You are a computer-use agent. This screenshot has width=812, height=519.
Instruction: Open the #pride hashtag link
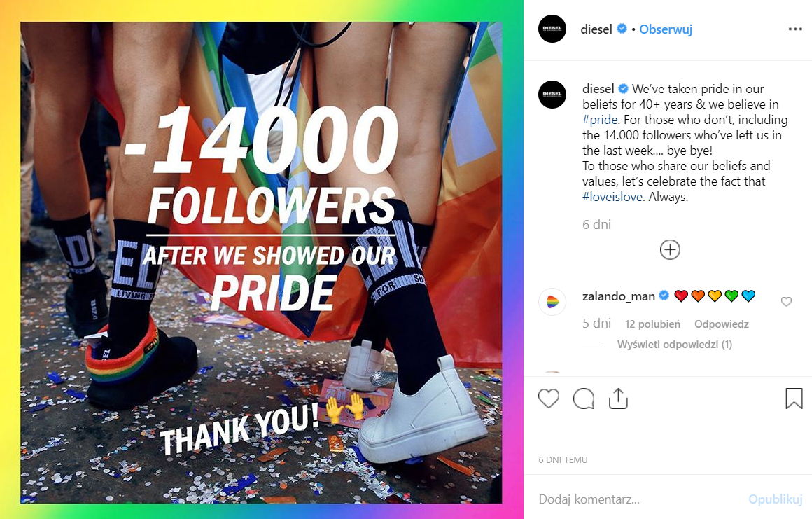[600, 120]
